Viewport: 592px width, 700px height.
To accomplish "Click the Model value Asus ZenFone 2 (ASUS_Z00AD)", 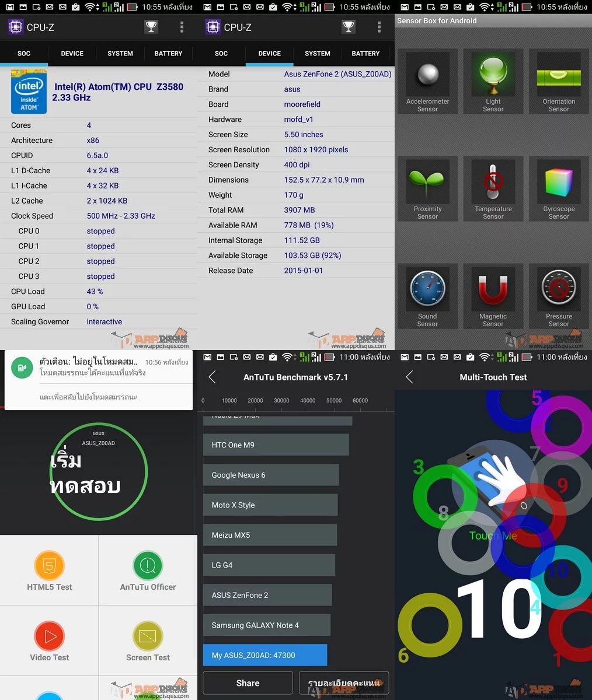I will pyautogui.click(x=337, y=74).
